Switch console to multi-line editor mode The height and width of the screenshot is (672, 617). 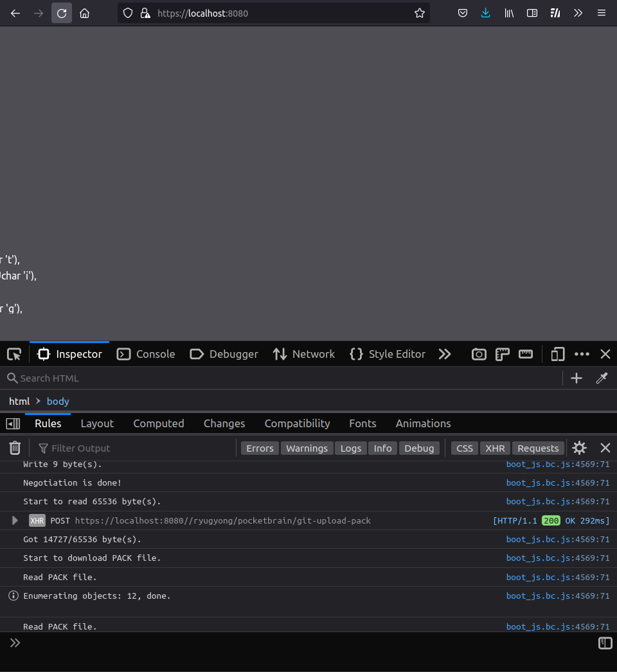[x=605, y=643]
